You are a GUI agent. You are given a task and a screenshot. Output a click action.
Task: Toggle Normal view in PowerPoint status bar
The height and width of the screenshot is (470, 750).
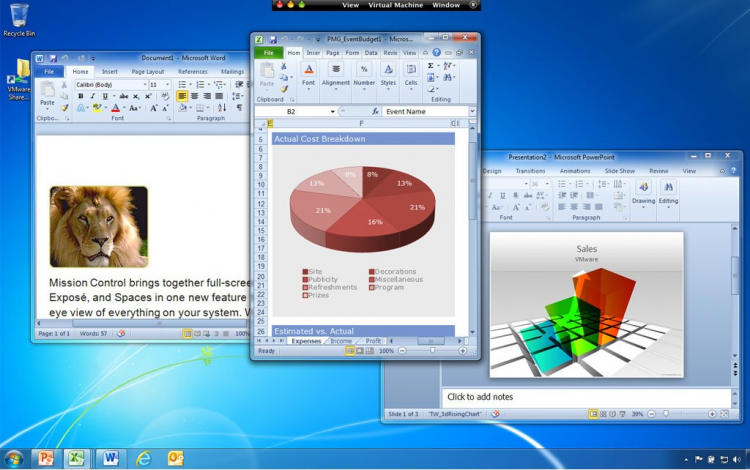point(593,414)
